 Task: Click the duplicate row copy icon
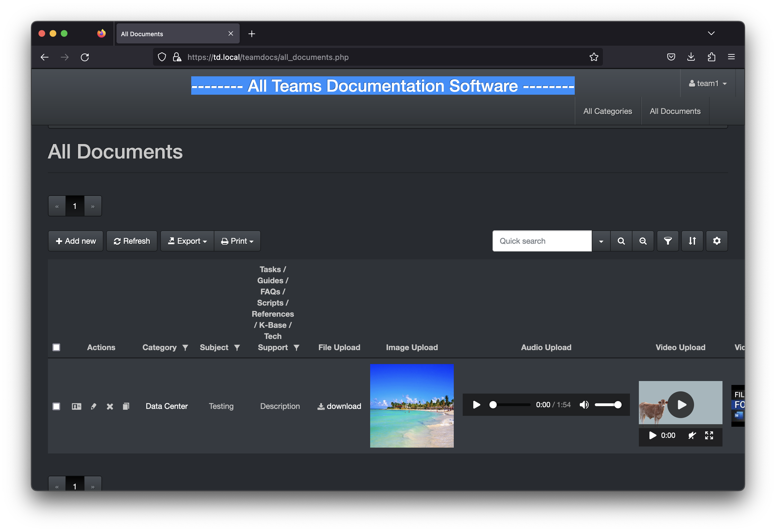click(126, 406)
